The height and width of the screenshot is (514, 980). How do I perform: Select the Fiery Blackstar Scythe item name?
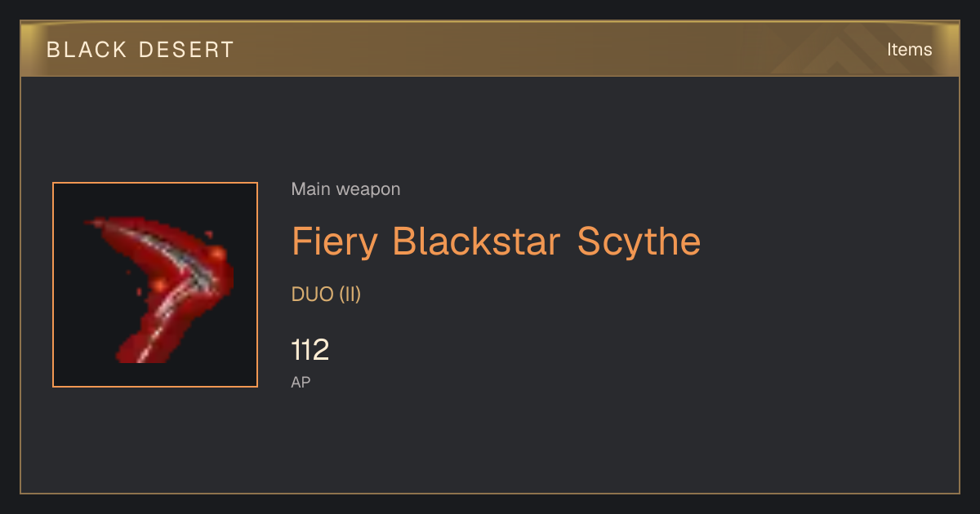[496, 241]
